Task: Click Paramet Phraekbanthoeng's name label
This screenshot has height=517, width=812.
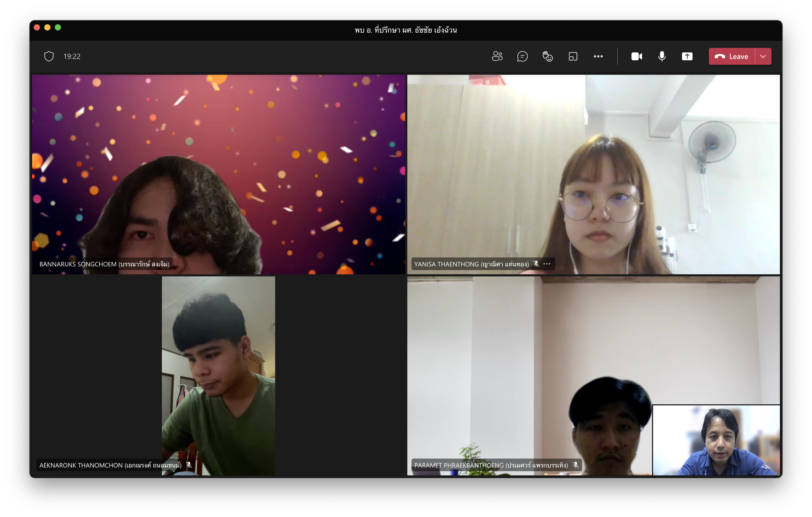Action: pyautogui.click(x=491, y=465)
